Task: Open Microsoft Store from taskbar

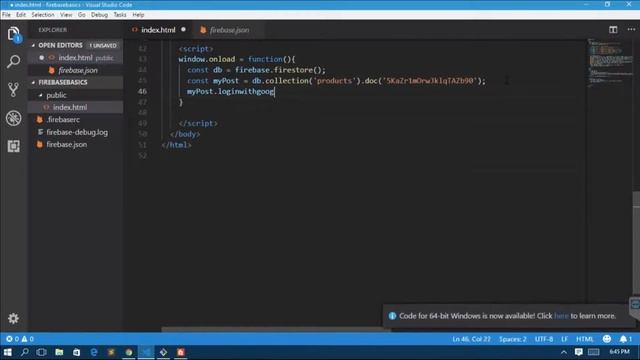Action: 76,352
